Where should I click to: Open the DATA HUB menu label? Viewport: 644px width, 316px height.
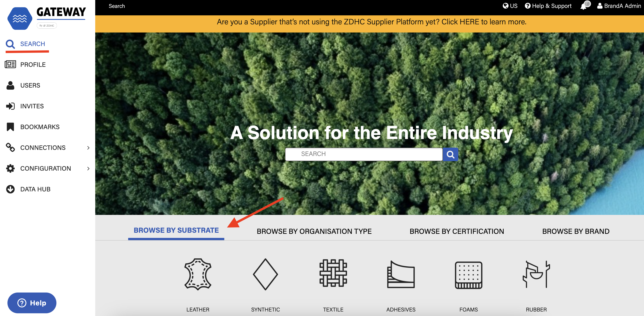35,189
